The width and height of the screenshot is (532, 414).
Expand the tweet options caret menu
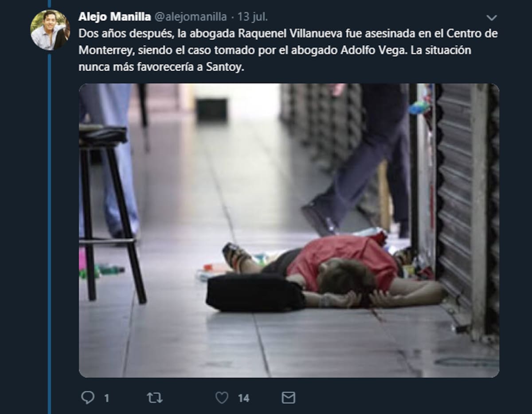click(x=491, y=18)
